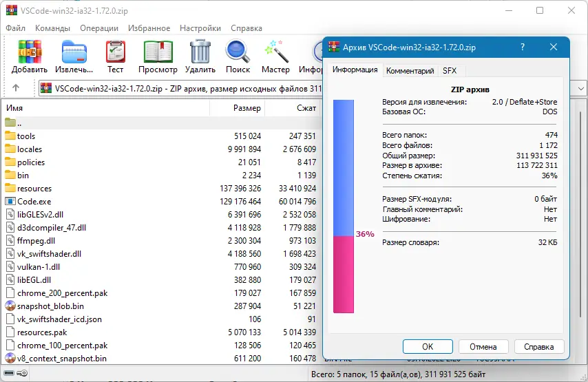Image resolution: width=588 pixels, height=382 pixels.
Task: Select the snapshot_blob.bin file icon
Action: pos(10,306)
